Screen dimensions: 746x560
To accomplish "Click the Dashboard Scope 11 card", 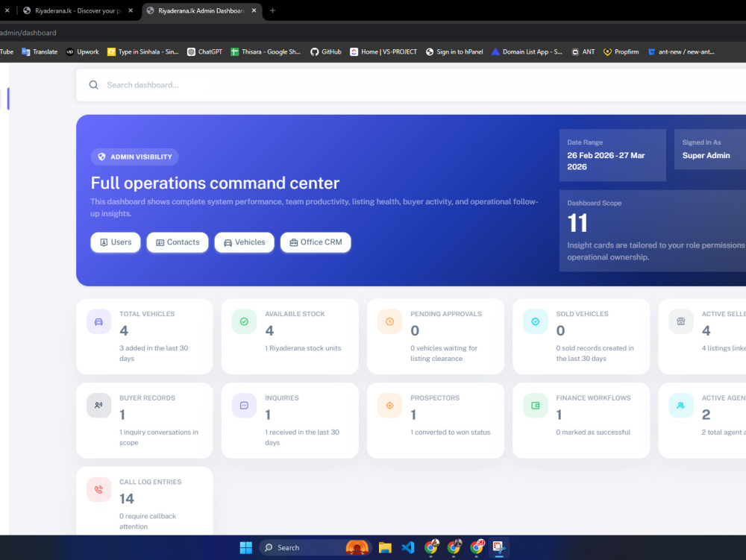I will [x=652, y=231].
